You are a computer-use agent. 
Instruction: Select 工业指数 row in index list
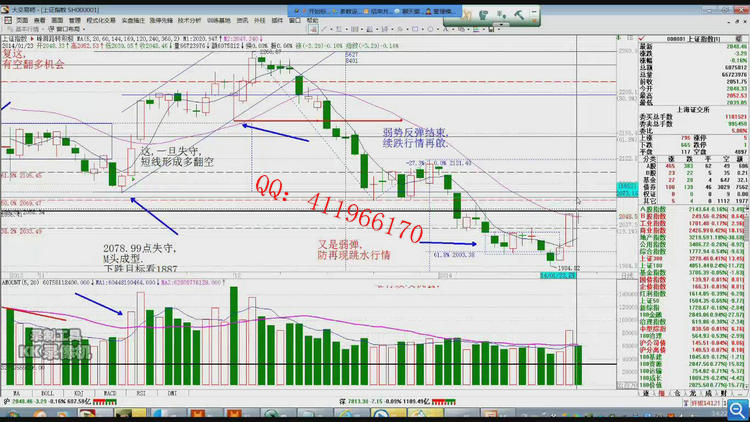coord(692,223)
